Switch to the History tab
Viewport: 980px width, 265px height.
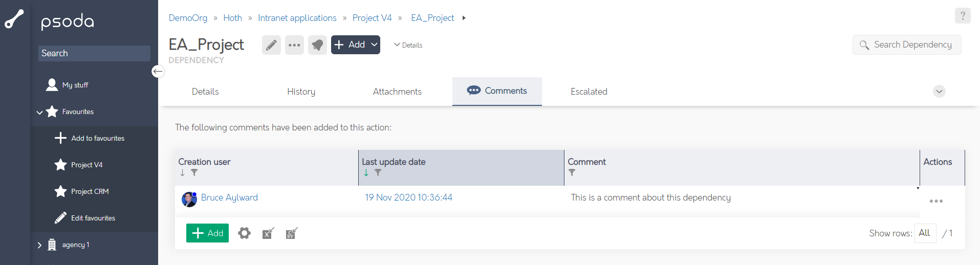301,92
